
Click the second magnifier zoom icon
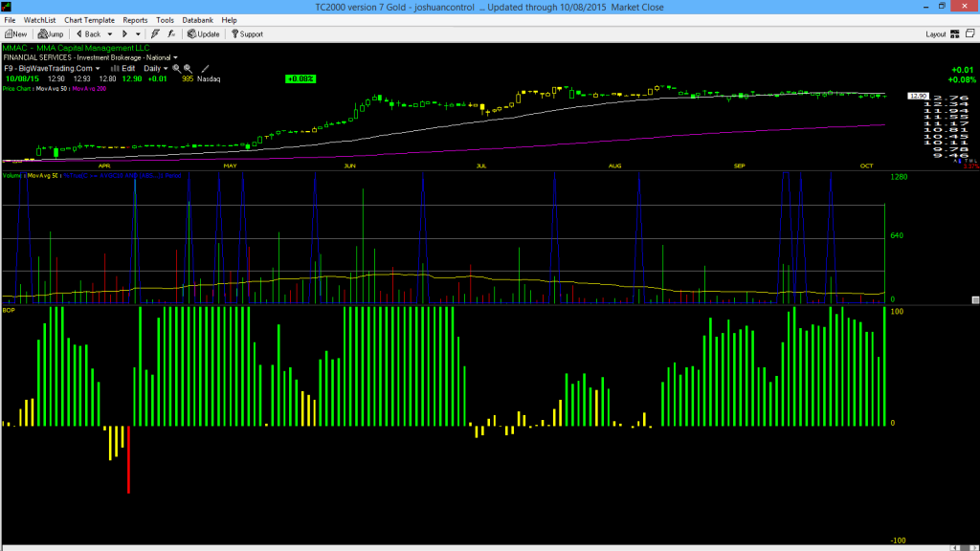188,69
